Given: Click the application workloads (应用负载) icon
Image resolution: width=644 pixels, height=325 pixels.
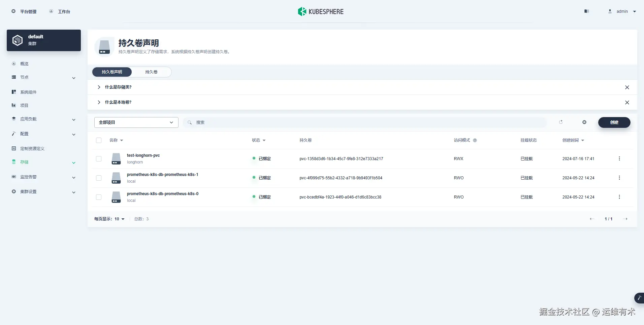Looking at the screenshot, I should pos(14,119).
